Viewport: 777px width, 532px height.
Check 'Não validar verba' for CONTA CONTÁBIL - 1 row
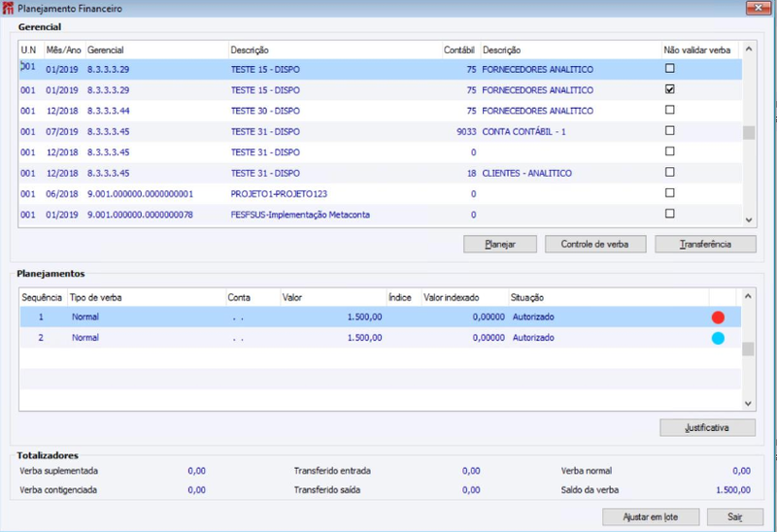(669, 130)
